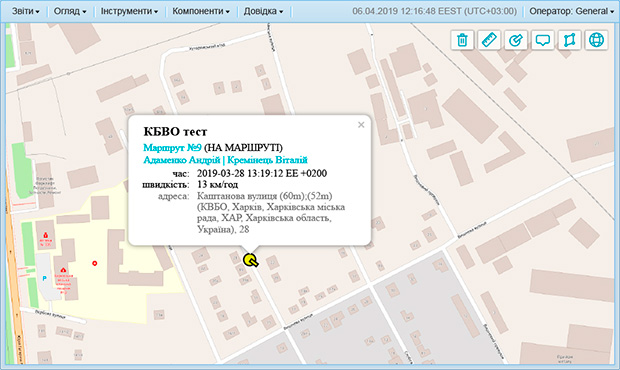620x370 pixels.
Task: Close the КБВО тест popup
Action: click(361, 125)
